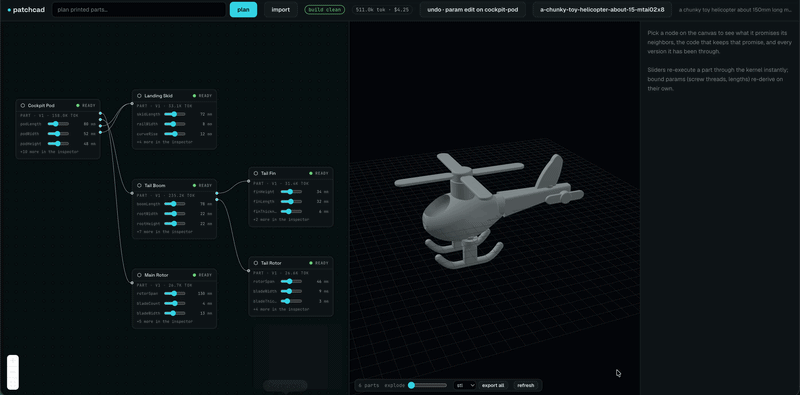Click the circle icon on Tail Rotor node
This screenshot has height=395, width=800.
pos(255,263)
